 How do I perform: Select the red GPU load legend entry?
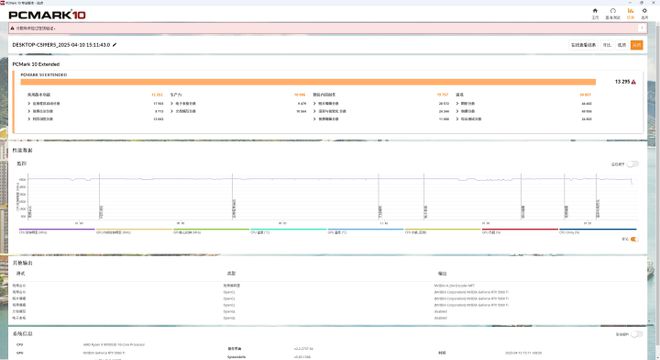pos(520,231)
